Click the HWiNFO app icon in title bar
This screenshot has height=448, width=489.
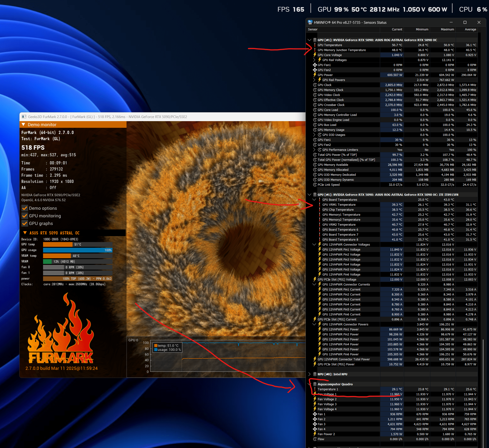point(310,22)
